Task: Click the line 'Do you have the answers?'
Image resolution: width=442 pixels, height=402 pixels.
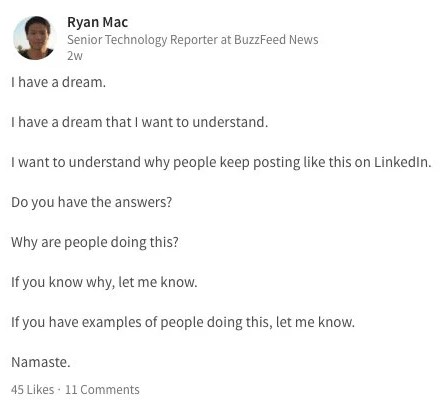Action: tap(92, 202)
